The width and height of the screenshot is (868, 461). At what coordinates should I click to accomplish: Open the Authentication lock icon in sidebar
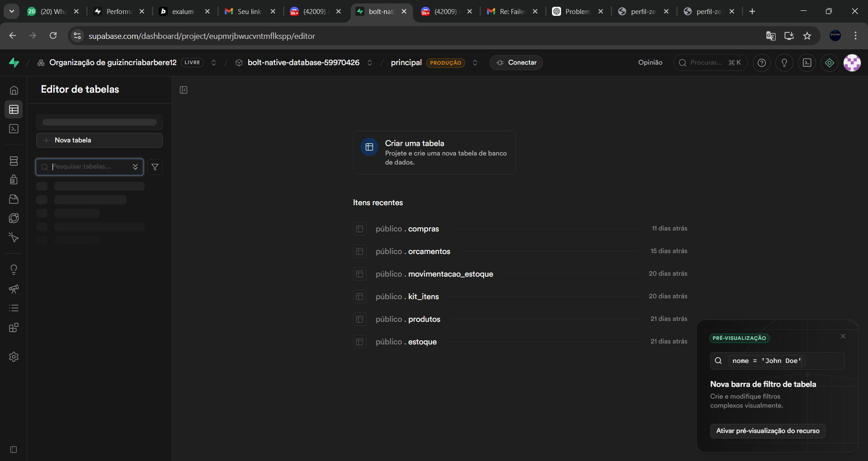coord(14,180)
